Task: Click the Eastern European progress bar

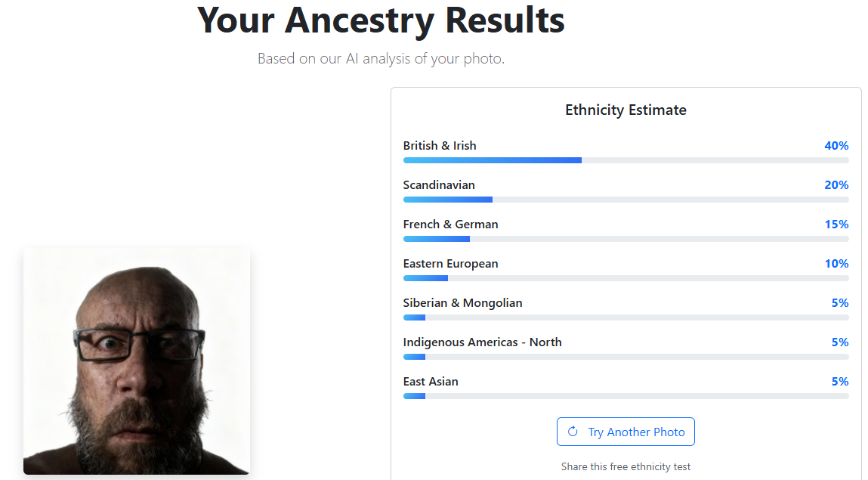Action: [x=626, y=278]
